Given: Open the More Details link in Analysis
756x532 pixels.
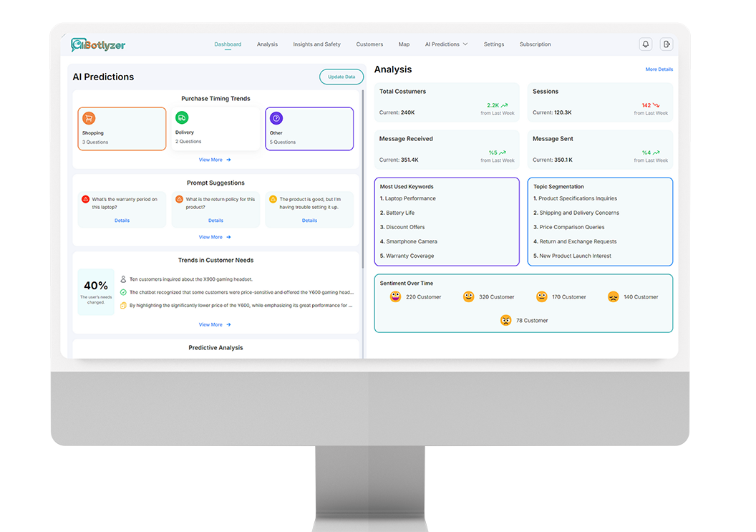Looking at the screenshot, I should (x=659, y=69).
